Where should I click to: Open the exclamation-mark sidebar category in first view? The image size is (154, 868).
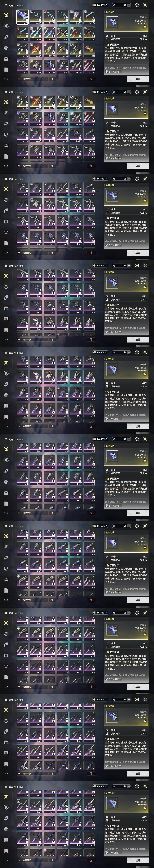(x=6, y=69)
